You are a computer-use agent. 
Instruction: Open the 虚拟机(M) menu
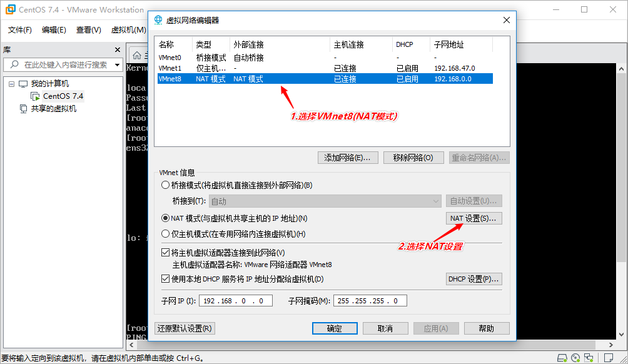click(128, 30)
